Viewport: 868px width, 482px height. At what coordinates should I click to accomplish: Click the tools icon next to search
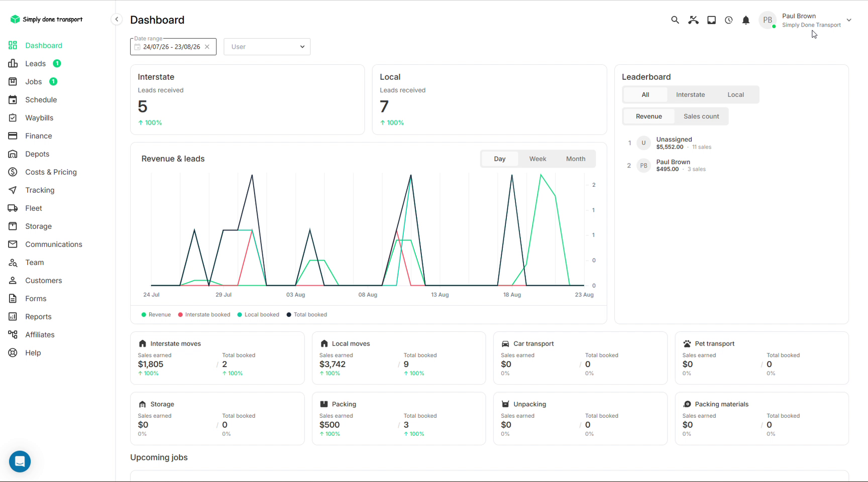[693, 20]
